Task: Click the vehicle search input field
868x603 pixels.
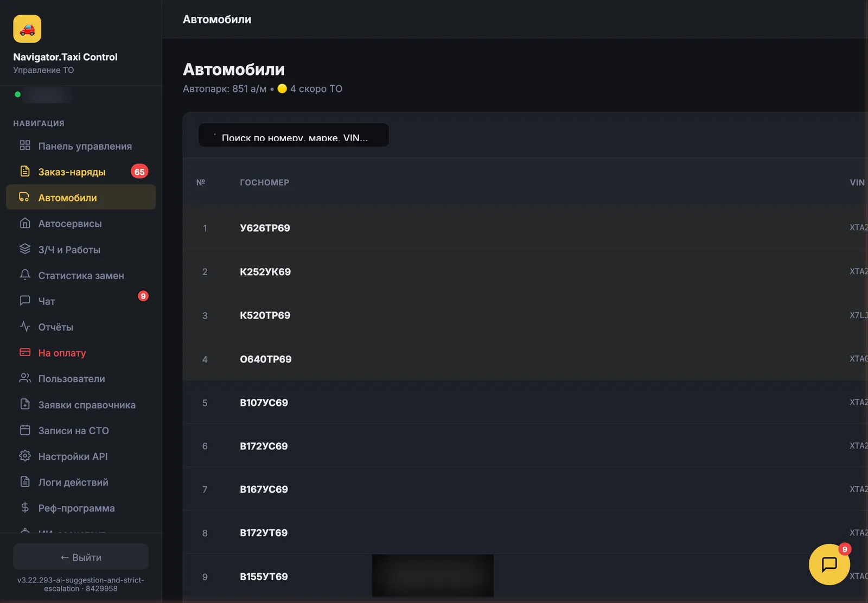Action: pyautogui.click(x=293, y=135)
